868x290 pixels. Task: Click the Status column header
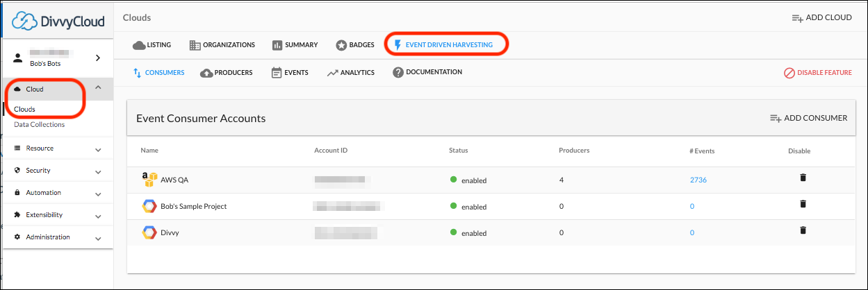pyautogui.click(x=459, y=151)
